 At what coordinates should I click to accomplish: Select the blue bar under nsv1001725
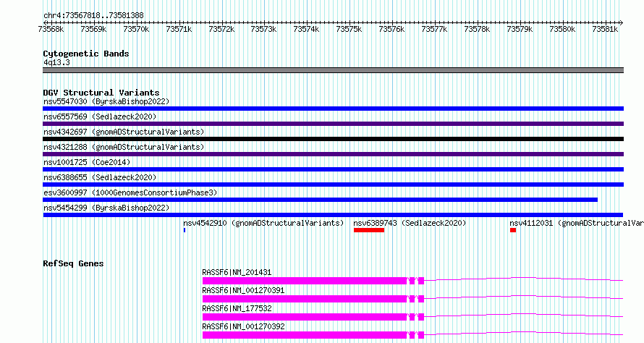pyautogui.click(x=333, y=169)
